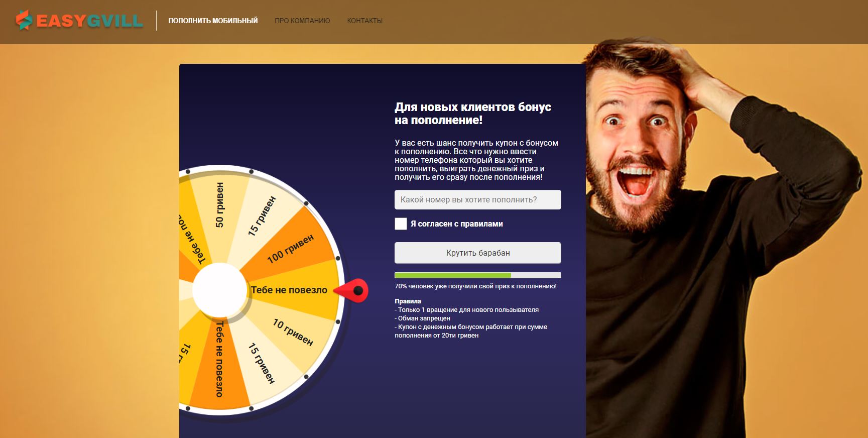Go to the "Контакты" page
The width and height of the screenshot is (868, 438).
(x=365, y=21)
